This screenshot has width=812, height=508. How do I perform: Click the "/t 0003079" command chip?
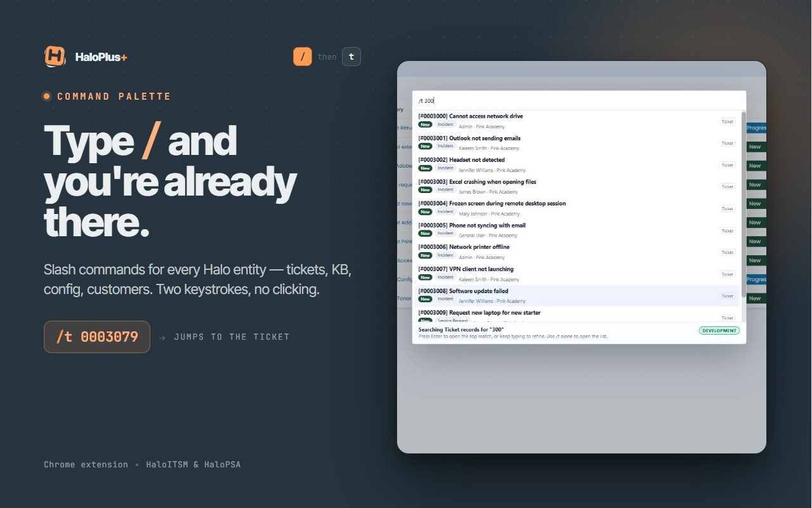[97, 337]
